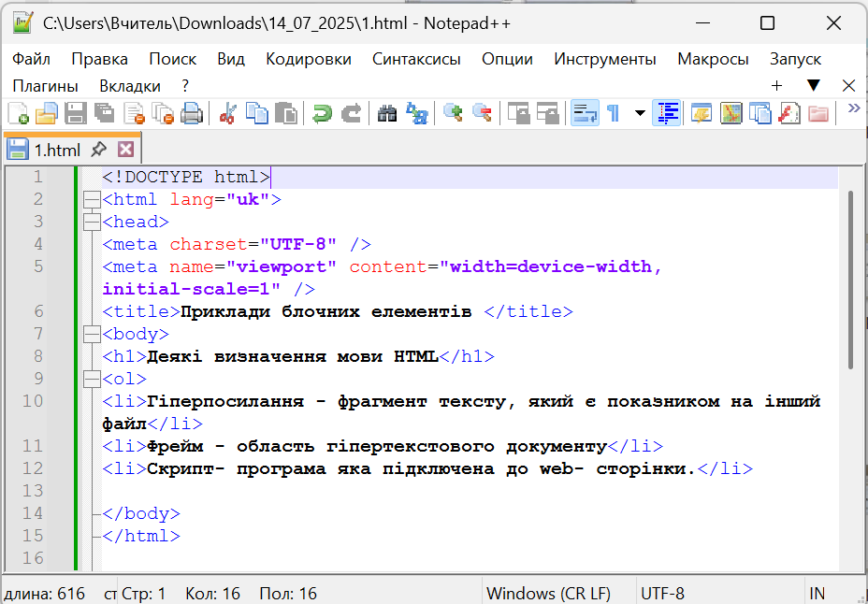Click the Cut scissors icon
Screen dimensions: 868x604
tap(227, 114)
